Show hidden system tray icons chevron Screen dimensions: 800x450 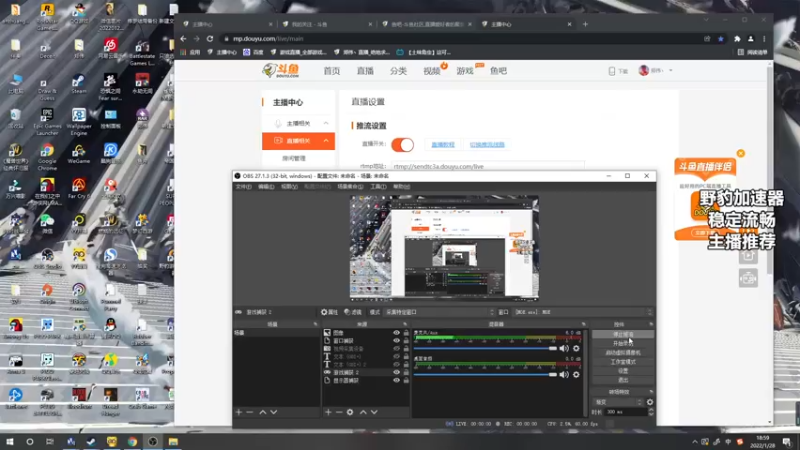(x=694, y=442)
